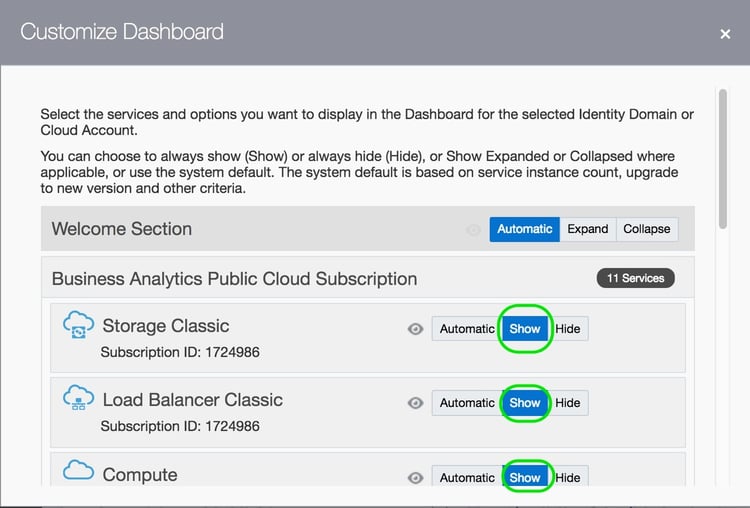Set Welcome Section to Collapse
Image resolution: width=750 pixels, height=508 pixels.
point(647,229)
